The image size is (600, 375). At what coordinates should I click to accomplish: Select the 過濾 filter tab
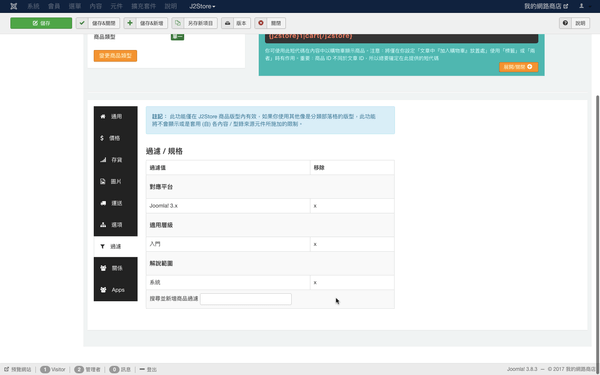[x=116, y=246]
